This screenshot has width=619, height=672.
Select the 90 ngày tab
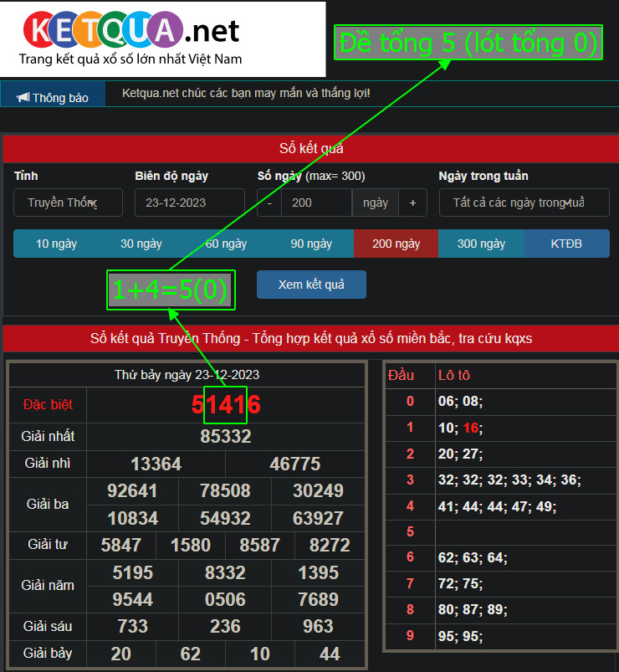click(x=311, y=244)
